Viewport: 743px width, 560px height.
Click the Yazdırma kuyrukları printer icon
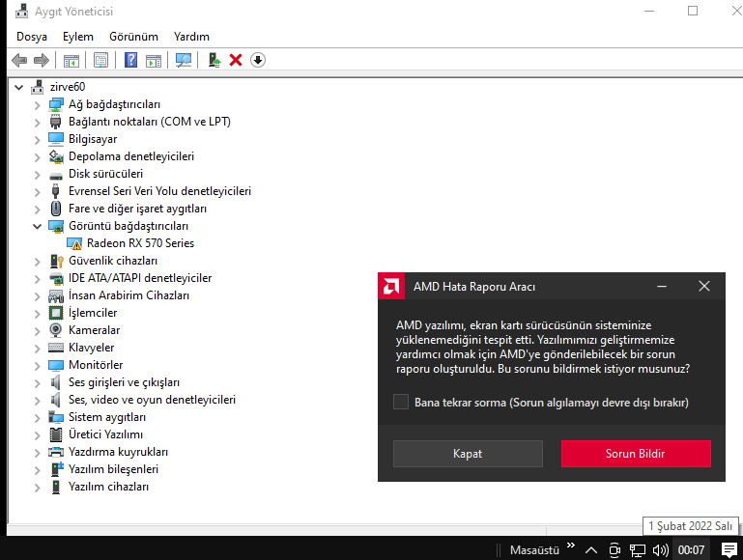(x=56, y=452)
